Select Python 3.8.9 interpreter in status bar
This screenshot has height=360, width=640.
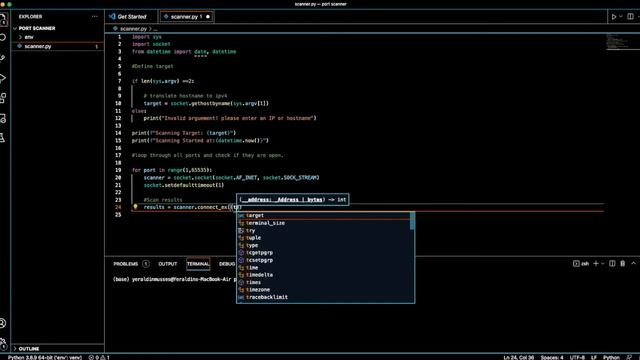[x=45, y=357]
